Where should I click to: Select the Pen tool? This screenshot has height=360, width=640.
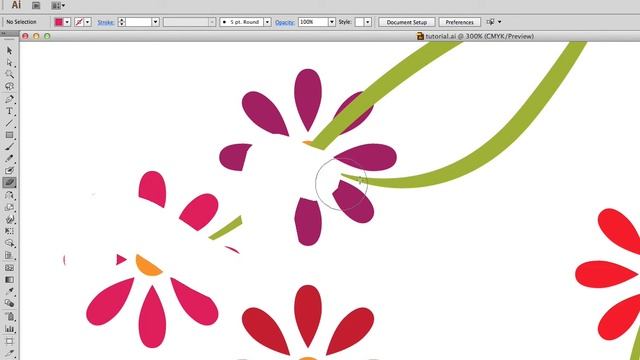point(9,99)
